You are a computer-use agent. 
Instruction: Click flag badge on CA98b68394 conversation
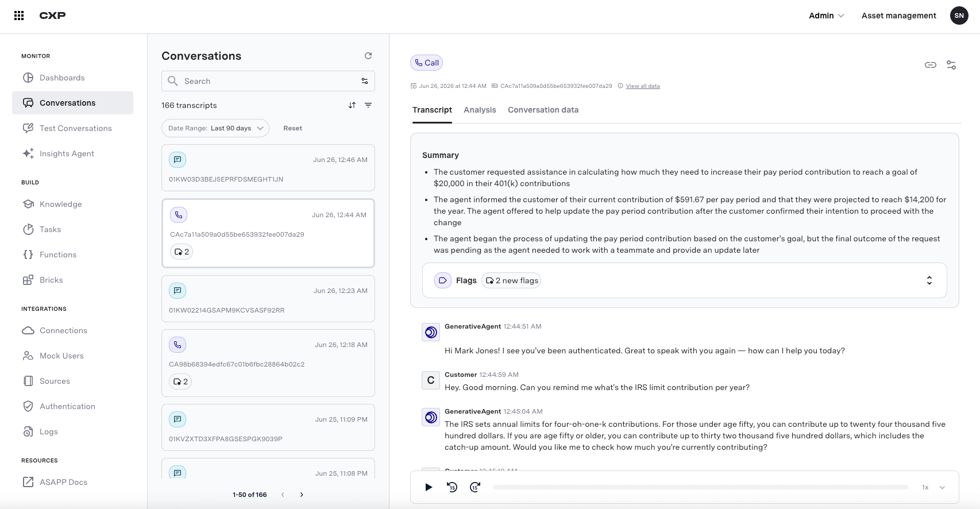tap(180, 381)
